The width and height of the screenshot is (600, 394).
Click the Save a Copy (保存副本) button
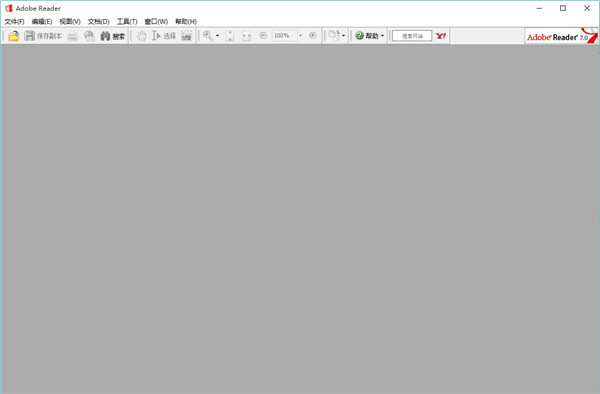coord(43,36)
